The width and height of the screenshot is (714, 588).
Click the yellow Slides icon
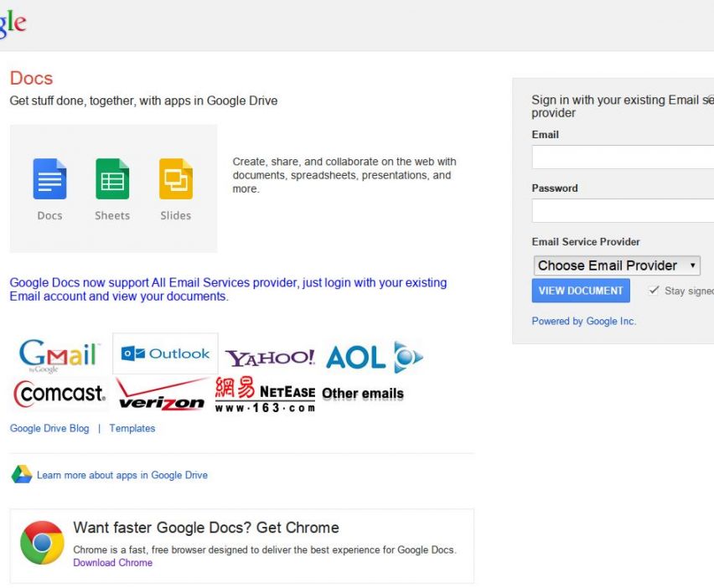point(176,178)
